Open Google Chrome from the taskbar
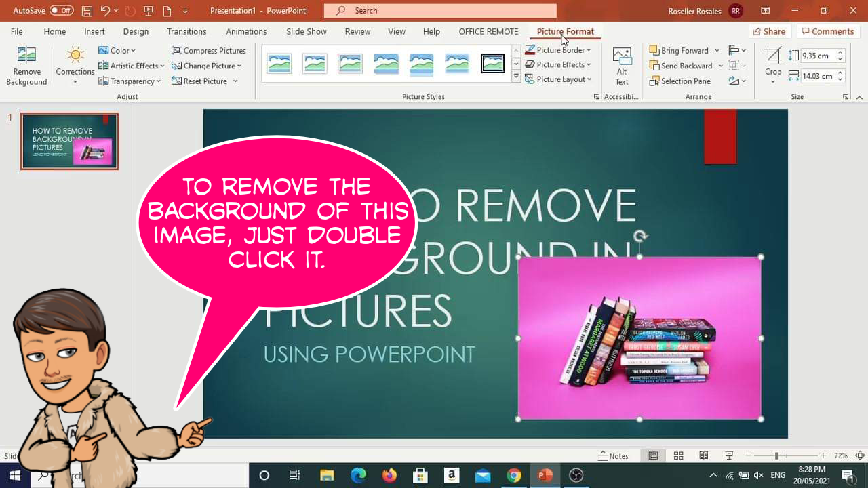Image resolution: width=868 pixels, height=488 pixels. coord(514,475)
